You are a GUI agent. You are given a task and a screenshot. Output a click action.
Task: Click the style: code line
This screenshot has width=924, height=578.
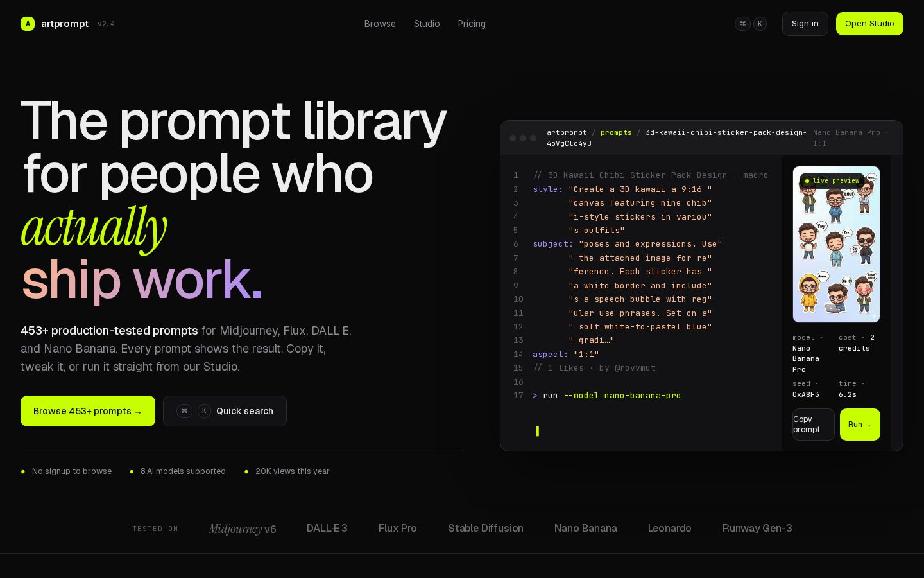pyautogui.click(x=622, y=189)
